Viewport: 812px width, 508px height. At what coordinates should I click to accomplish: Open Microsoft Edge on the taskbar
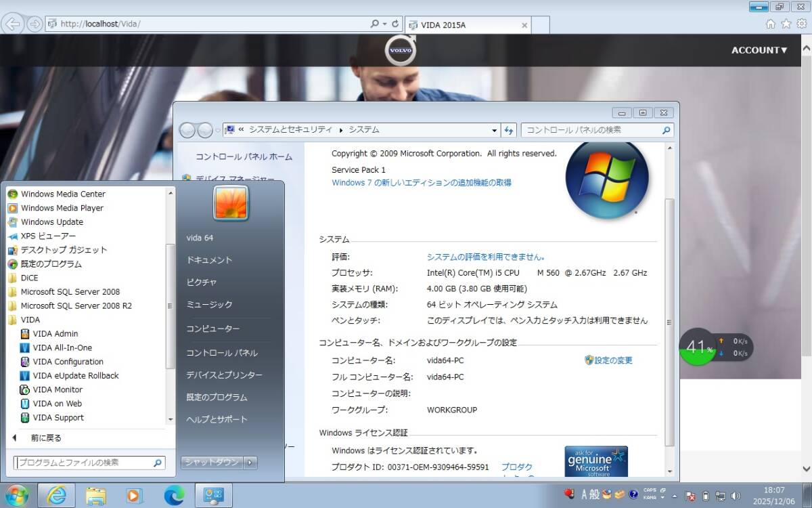174,496
